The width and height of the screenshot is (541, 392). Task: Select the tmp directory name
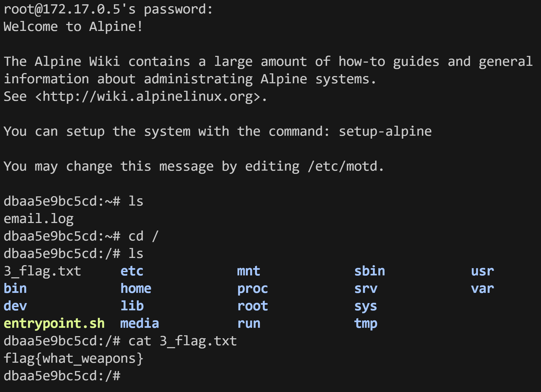coord(366,323)
